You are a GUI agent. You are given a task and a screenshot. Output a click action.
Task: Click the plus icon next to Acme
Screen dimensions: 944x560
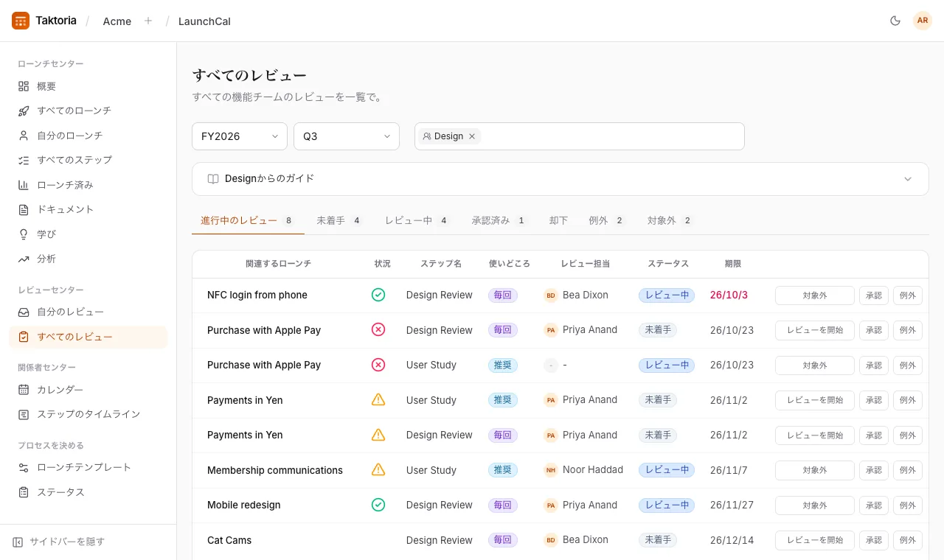point(148,21)
